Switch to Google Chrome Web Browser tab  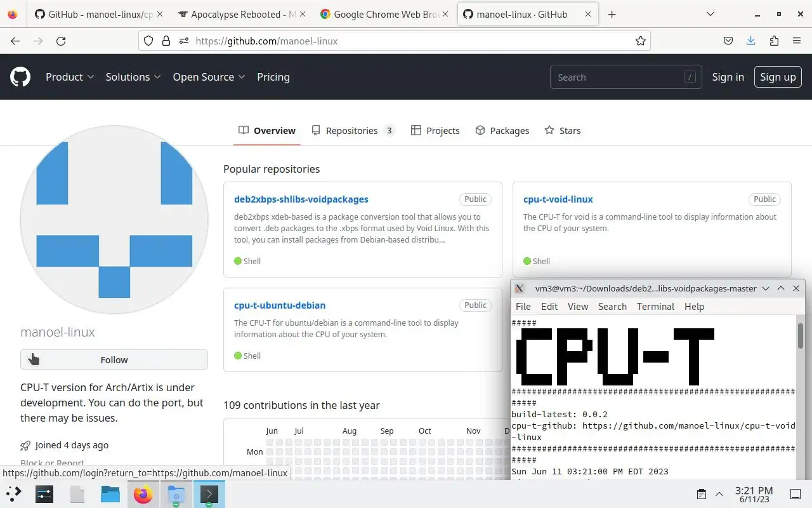click(383, 14)
